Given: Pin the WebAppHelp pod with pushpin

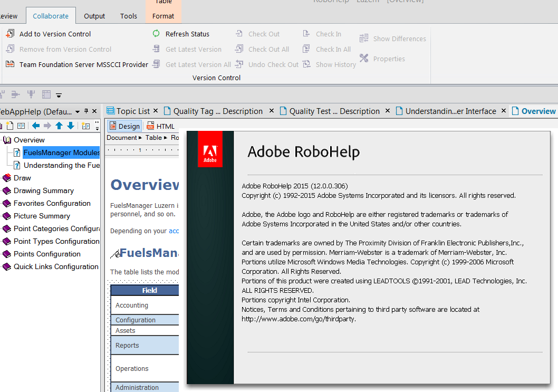Looking at the screenshot, I should point(86,111).
